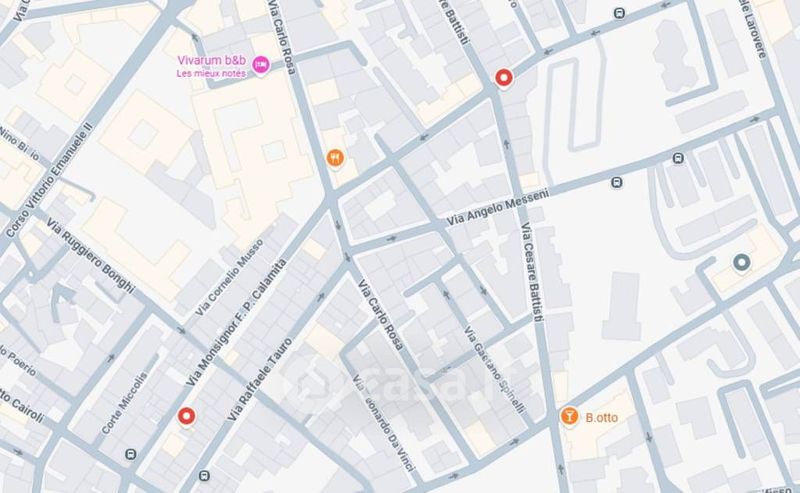The width and height of the screenshot is (800, 493).
Task: Select the Via Raffaele Tauro street label
Action: 260,379
